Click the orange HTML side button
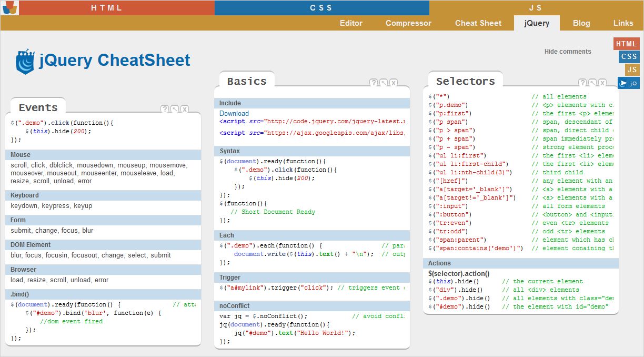This screenshot has height=357, width=644. coord(626,44)
